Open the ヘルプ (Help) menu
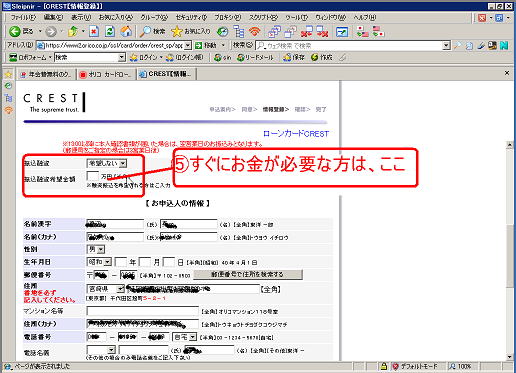The image size is (516, 373). point(365,17)
